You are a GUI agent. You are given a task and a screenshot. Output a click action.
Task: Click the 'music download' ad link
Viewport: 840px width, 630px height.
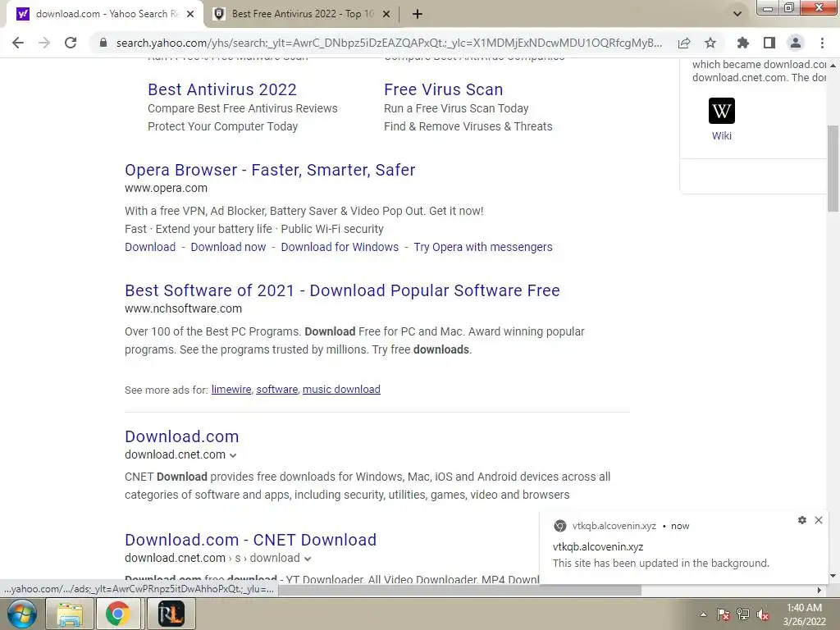(x=341, y=390)
